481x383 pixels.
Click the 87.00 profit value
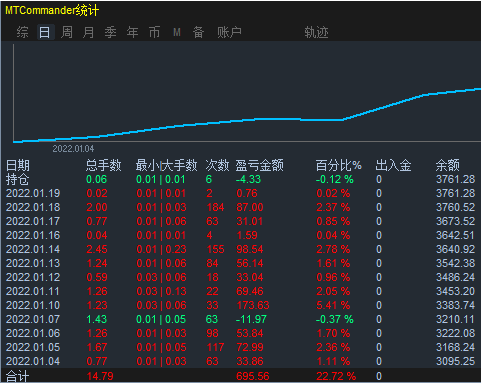250,207
